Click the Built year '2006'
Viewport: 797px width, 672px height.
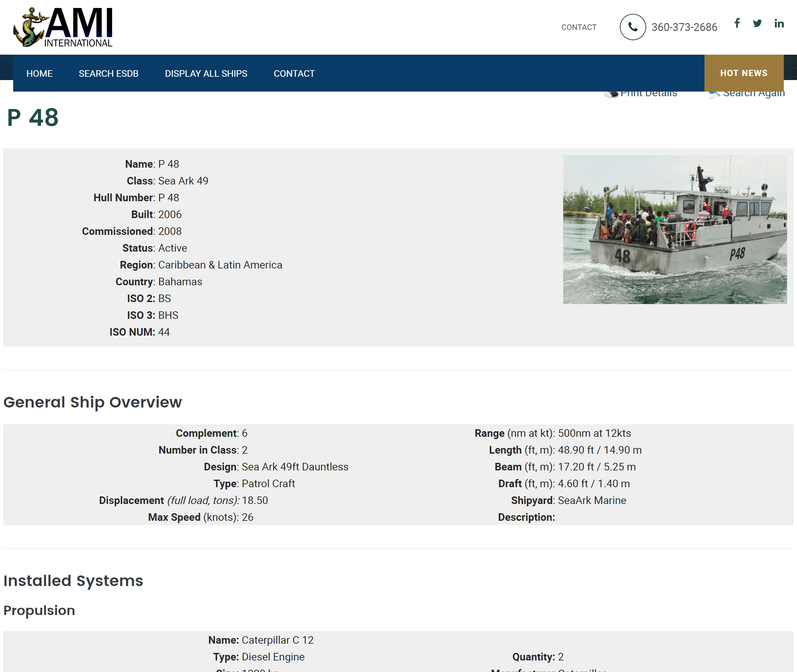[x=170, y=214]
